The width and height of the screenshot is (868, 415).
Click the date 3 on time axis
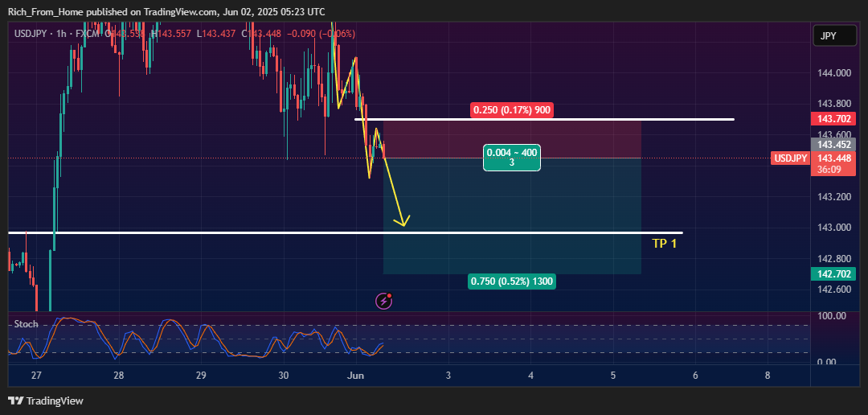pos(448,376)
